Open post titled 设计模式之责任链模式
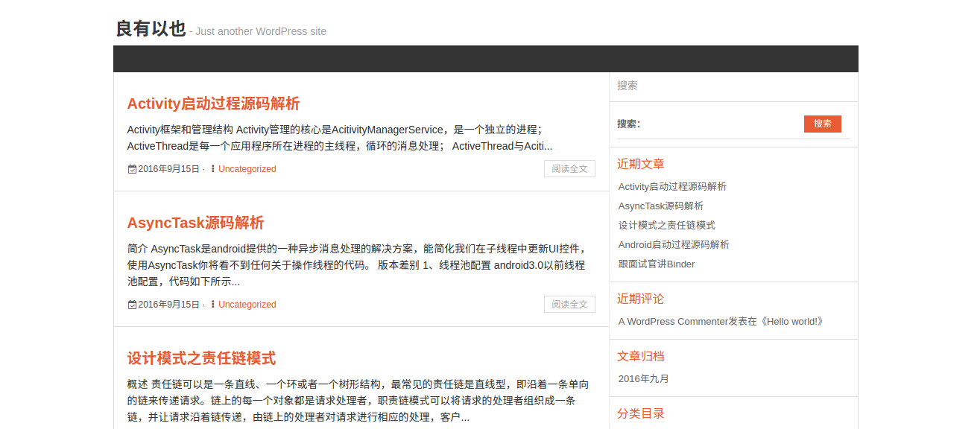Screen dimensions: 980x429 pos(201,358)
